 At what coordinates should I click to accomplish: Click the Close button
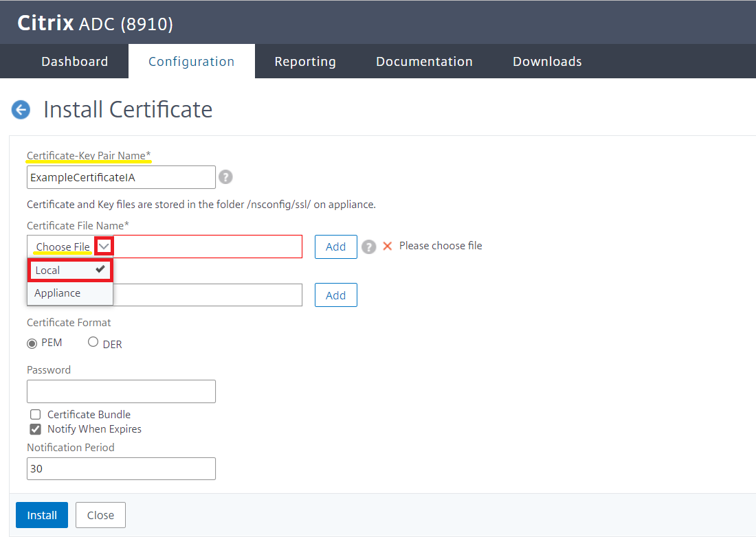click(x=100, y=515)
